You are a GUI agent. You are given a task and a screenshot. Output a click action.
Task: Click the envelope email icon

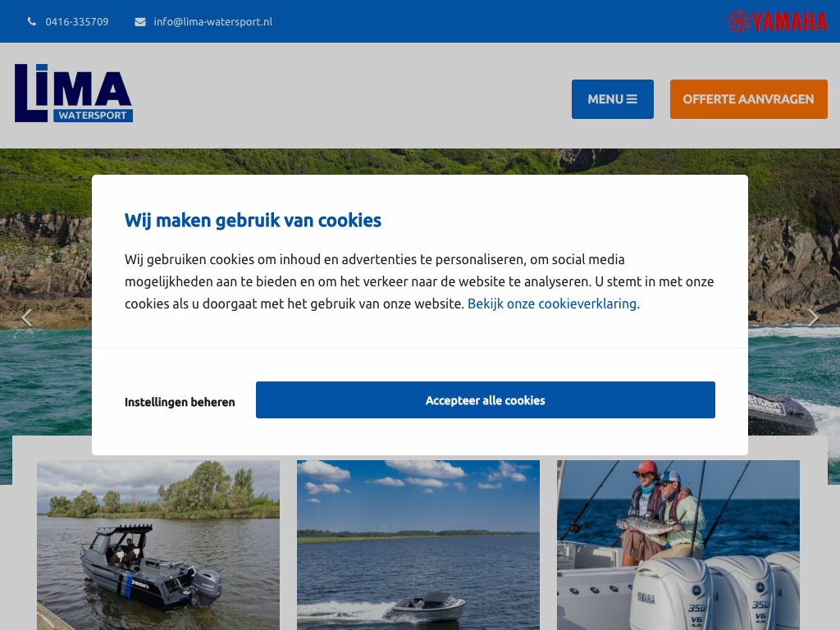[x=139, y=22]
